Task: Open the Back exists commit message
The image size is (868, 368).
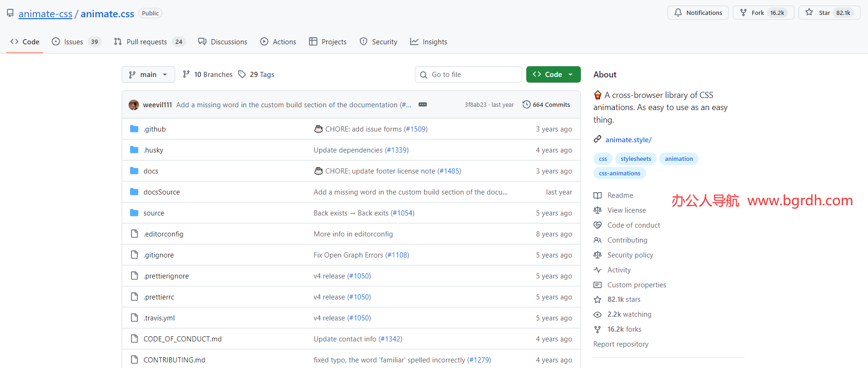Action: 351,213
